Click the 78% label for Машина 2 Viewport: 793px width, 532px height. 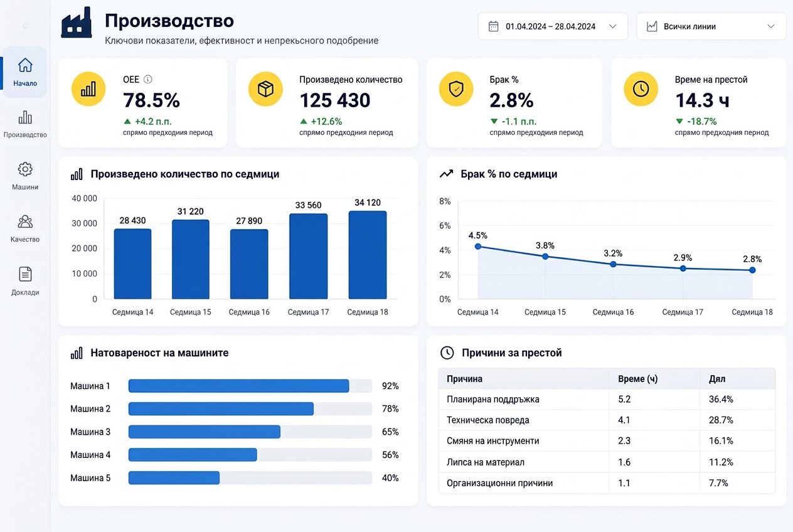pos(390,409)
